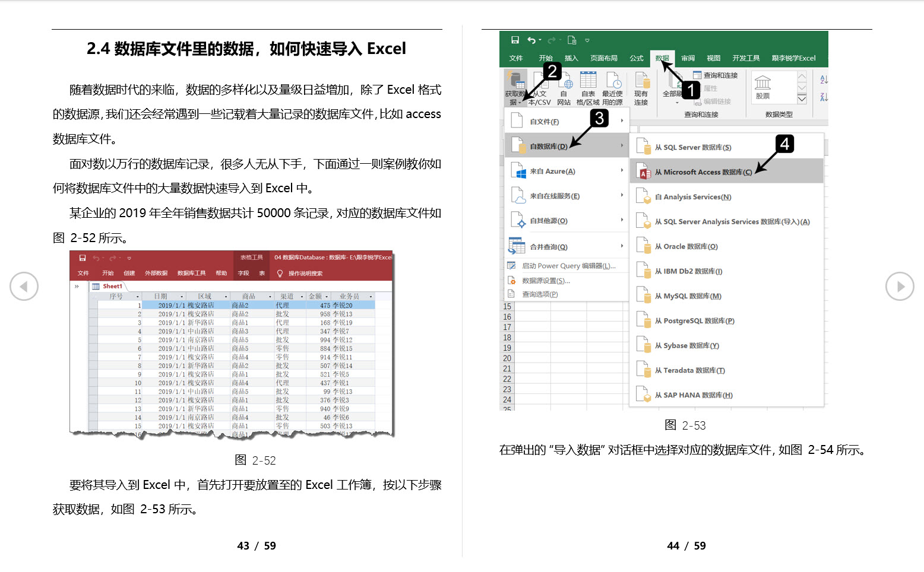Open the 日期 column filter dropdown in Access
Screen dimensions: 924x572
coord(182,296)
